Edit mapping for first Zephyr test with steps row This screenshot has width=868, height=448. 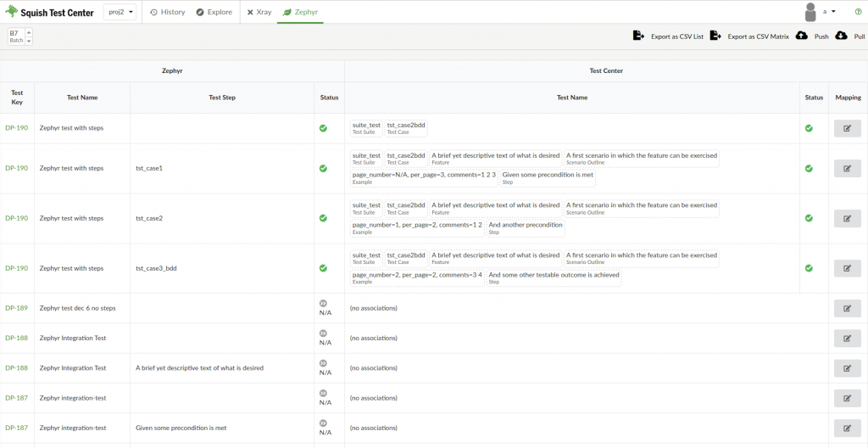[848, 128]
